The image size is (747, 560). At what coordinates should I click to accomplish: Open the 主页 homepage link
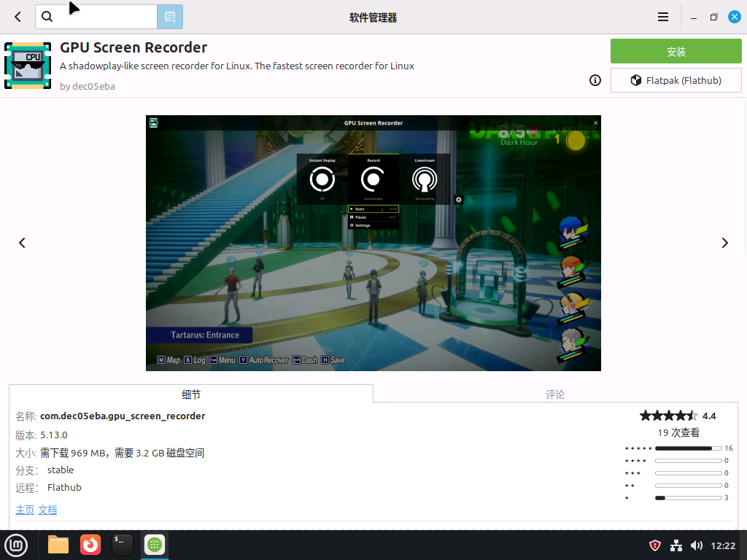pyautogui.click(x=25, y=510)
